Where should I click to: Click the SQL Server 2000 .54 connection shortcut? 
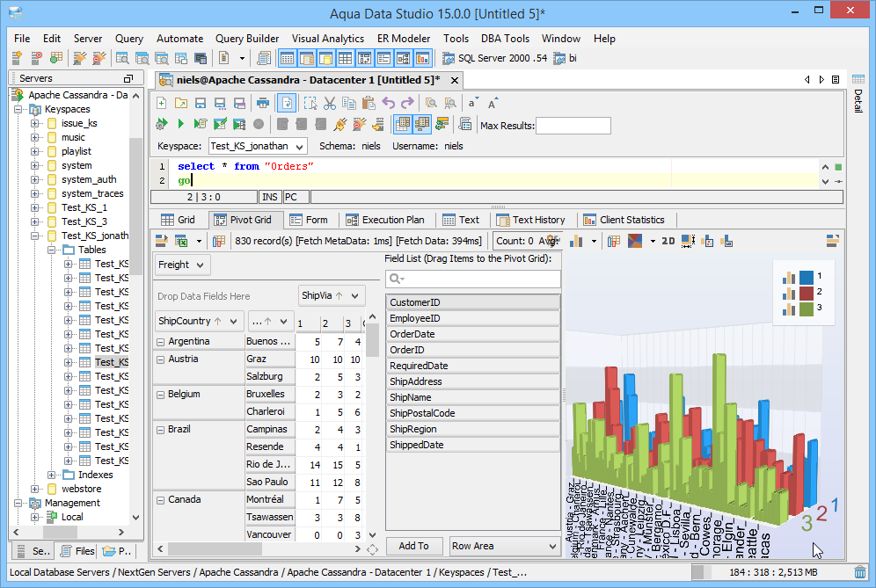494,58
